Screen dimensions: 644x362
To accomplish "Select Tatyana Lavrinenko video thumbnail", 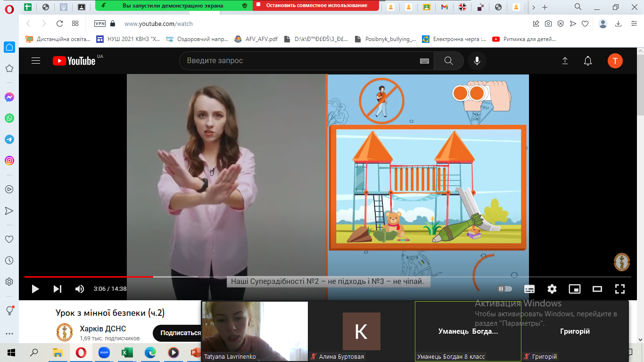I will click(255, 331).
